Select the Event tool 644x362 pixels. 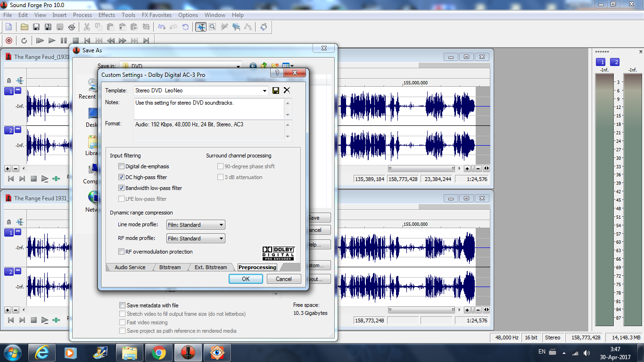(236, 27)
